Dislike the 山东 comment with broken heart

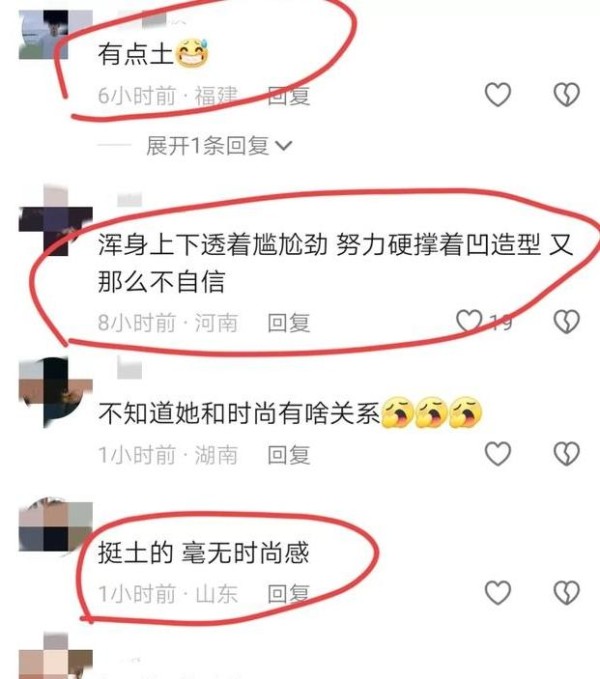[x=567, y=592]
